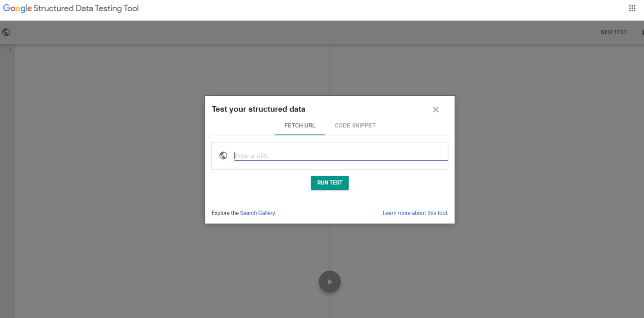Click the globe icon in the gray toolbar
This screenshot has height=318, width=644.
click(x=6, y=32)
